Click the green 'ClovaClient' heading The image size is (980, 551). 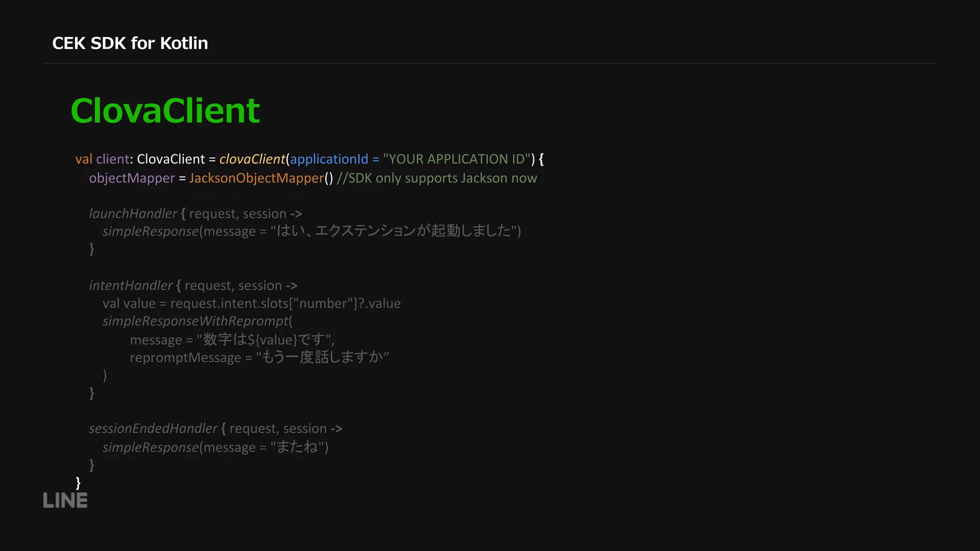tap(165, 110)
